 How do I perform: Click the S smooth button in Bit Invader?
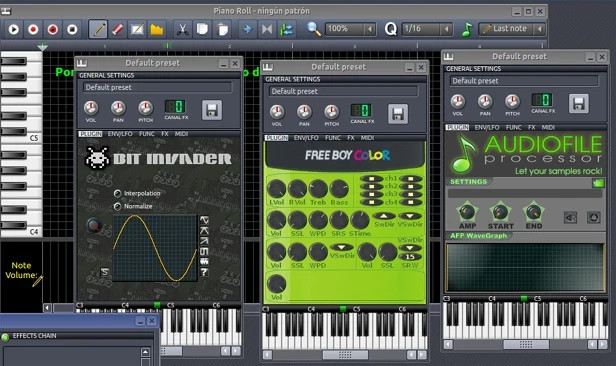pos(105,272)
